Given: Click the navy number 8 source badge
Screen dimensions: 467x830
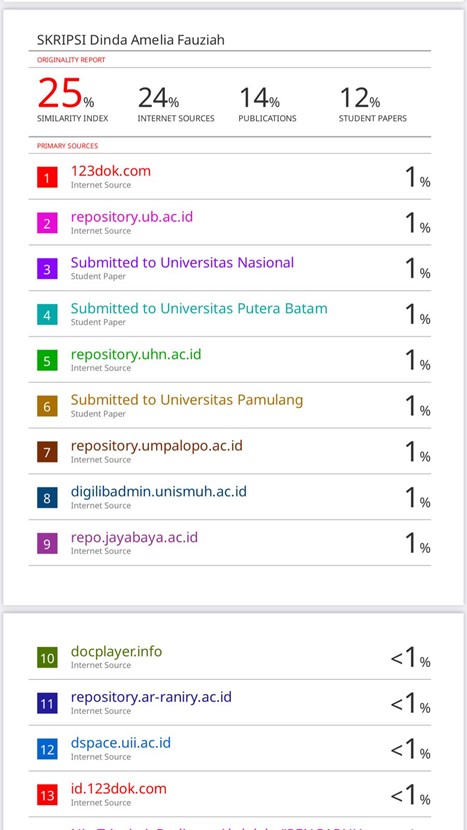Looking at the screenshot, I should click(x=47, y=498).
